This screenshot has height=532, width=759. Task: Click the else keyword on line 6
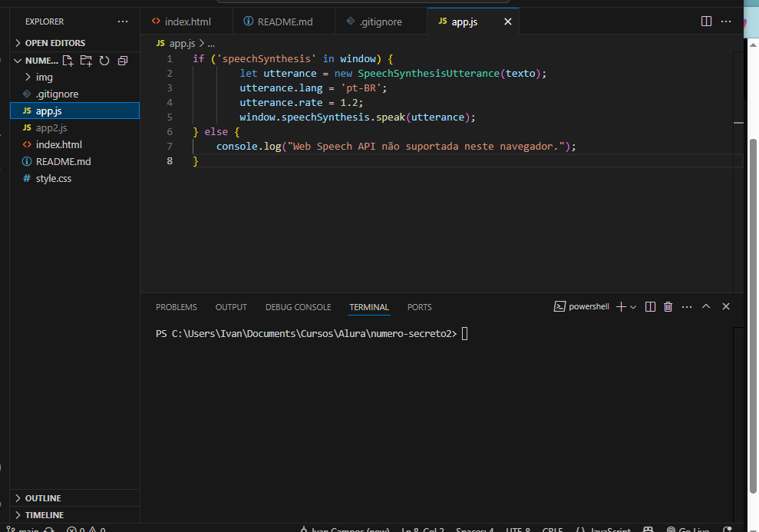click(216, 132)
